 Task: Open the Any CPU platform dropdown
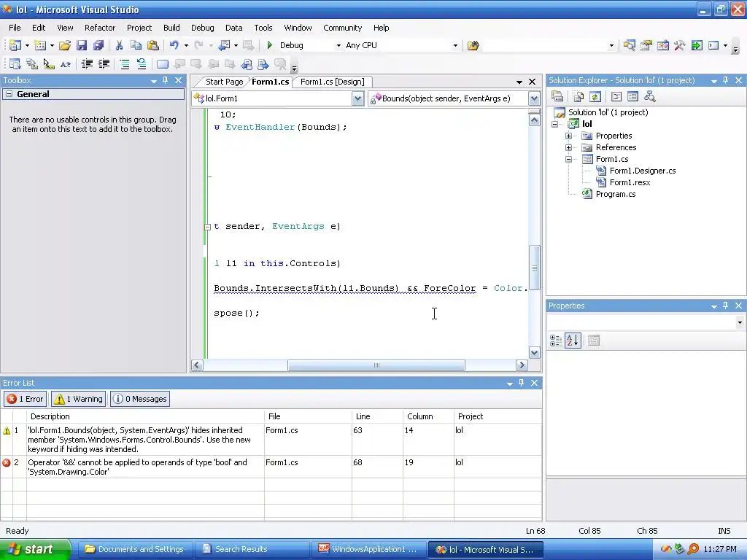[x=455, y=45]
